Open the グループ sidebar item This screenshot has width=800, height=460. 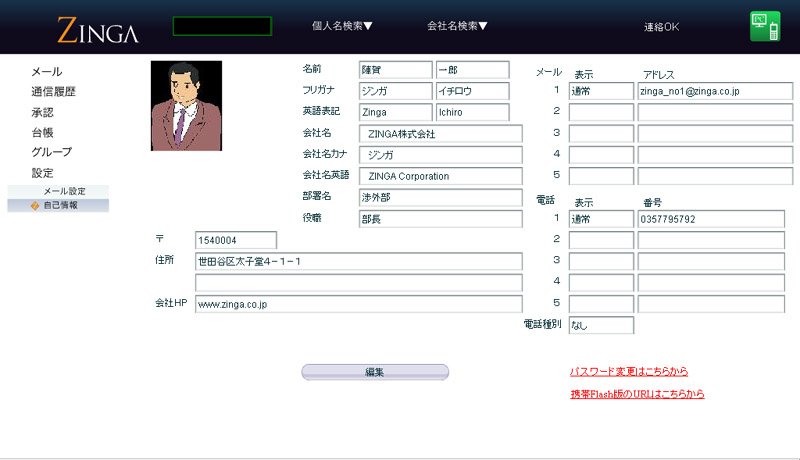point(52,152)
